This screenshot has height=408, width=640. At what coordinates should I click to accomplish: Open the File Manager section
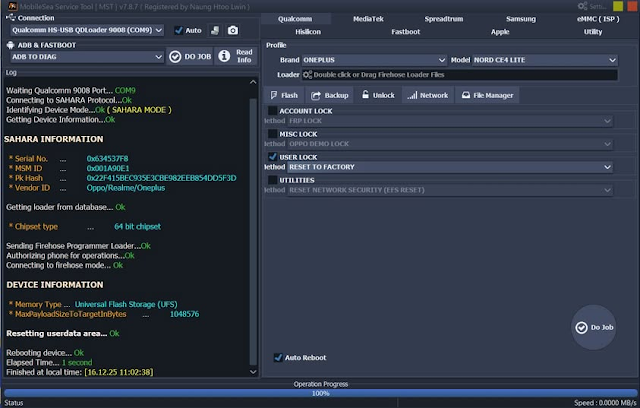click(x=487, y=95)
